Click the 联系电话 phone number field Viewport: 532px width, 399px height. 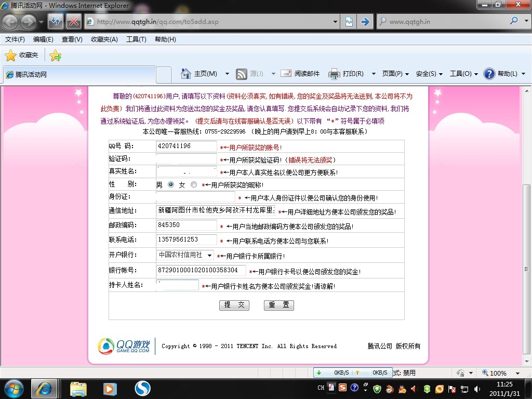pyautogui.click(x=187, y=240)
